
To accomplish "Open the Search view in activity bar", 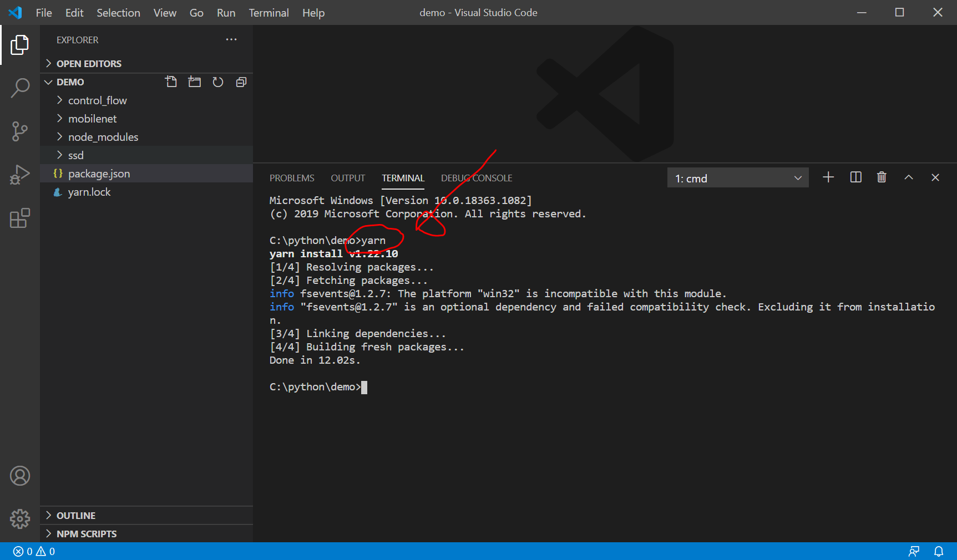I will click(x=20, y=88).
